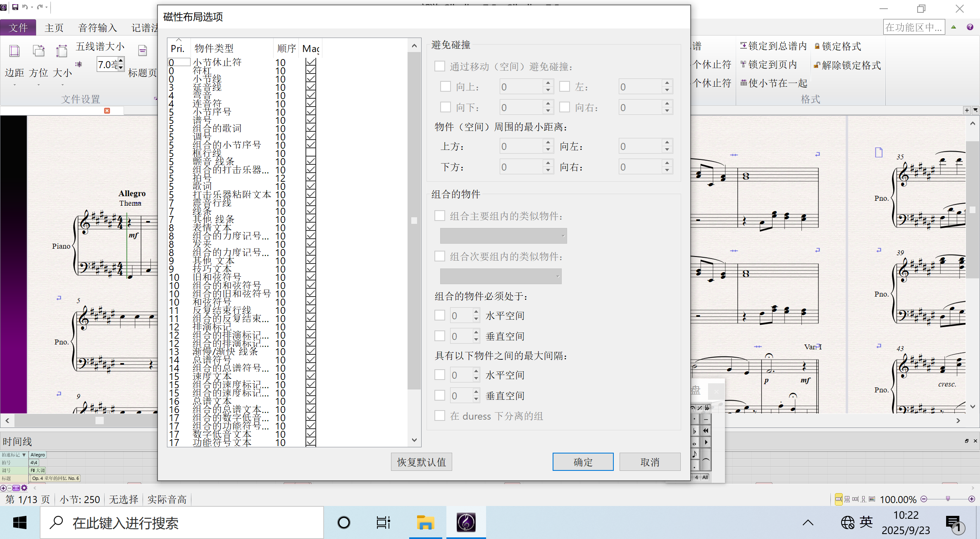Click the 恢复默认值 restore defaults button
The image size is (980, 539).
[x=421, y=462]
